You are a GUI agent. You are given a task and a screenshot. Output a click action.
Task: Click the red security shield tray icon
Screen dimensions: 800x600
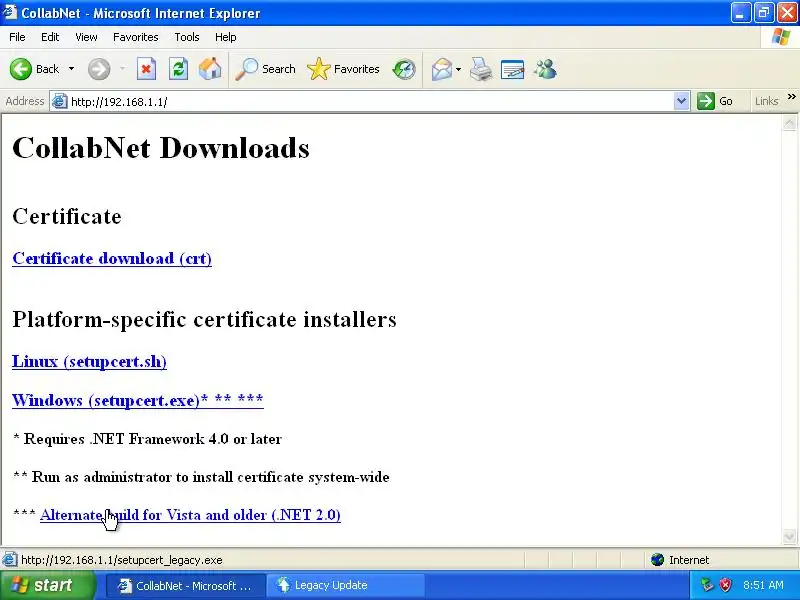726,585
